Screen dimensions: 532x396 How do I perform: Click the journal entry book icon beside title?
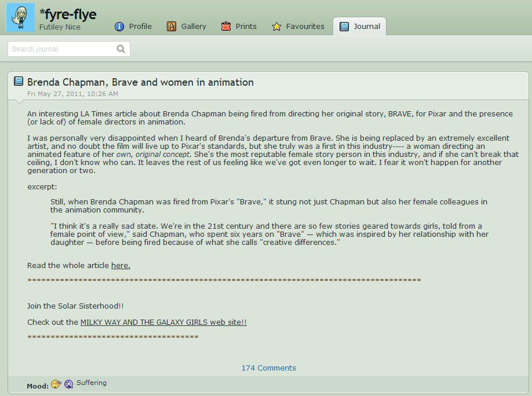19,81
